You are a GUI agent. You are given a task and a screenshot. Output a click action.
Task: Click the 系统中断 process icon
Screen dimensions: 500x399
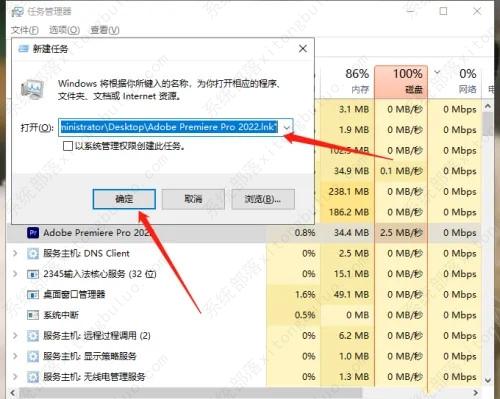pyautogui.click(x=33, y=315)
